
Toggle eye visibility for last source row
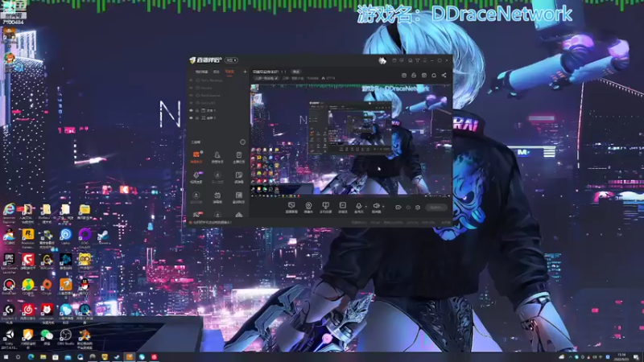click(x=191, y=117)
